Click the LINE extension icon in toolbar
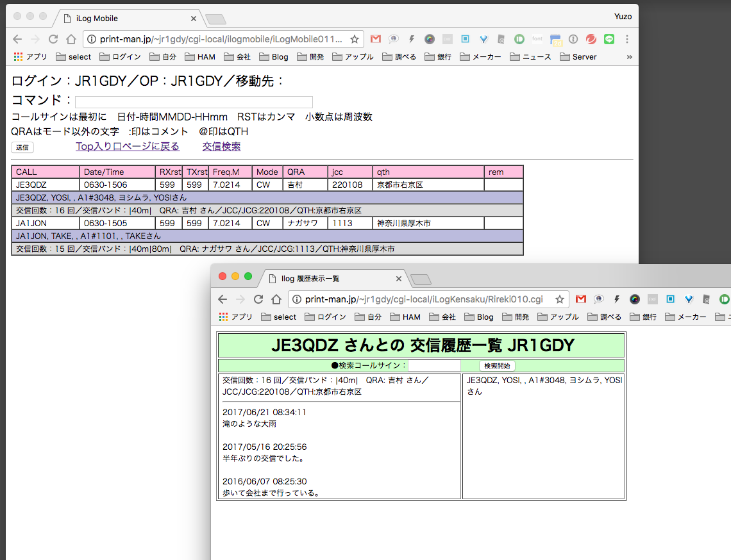 point(609,39)
